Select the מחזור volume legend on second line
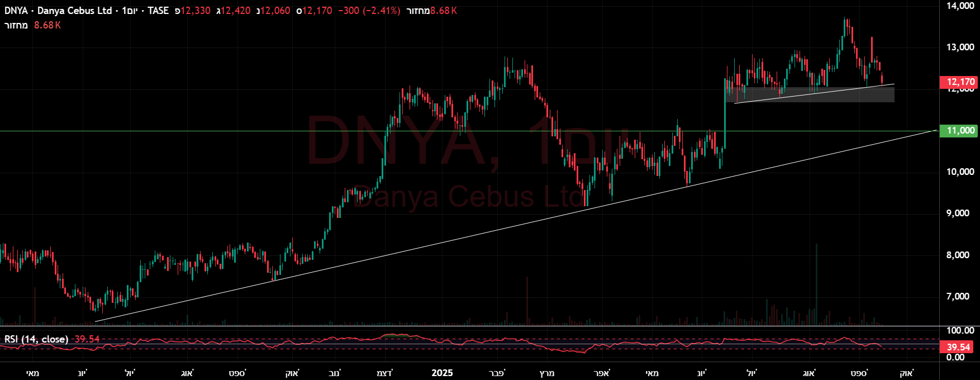This screenshot has width=980, height=380. (x=16, y=25)
